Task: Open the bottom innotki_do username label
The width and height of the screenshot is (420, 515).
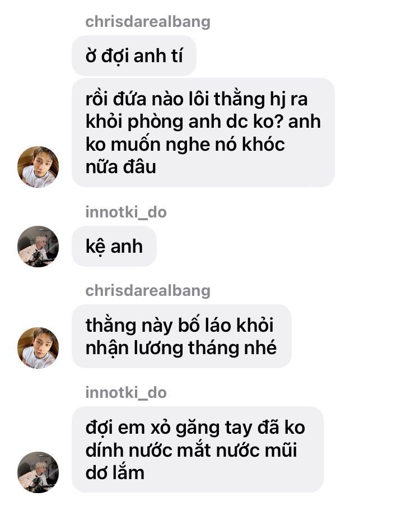Action: coord(126,392)
